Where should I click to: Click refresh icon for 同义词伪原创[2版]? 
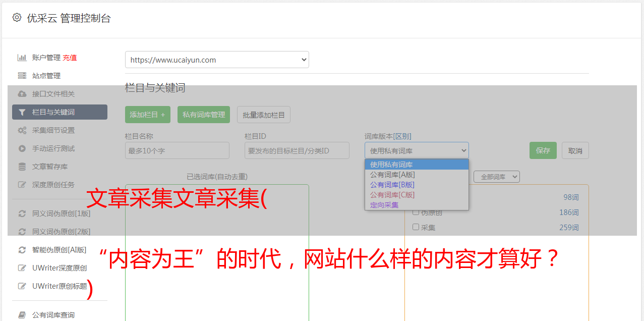click(x=22, y=232)
